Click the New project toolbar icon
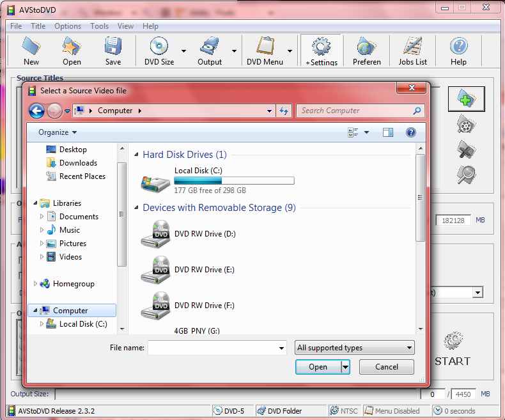Screen dimensions: 505x420 pyautogui.click(x=31, y=46)
